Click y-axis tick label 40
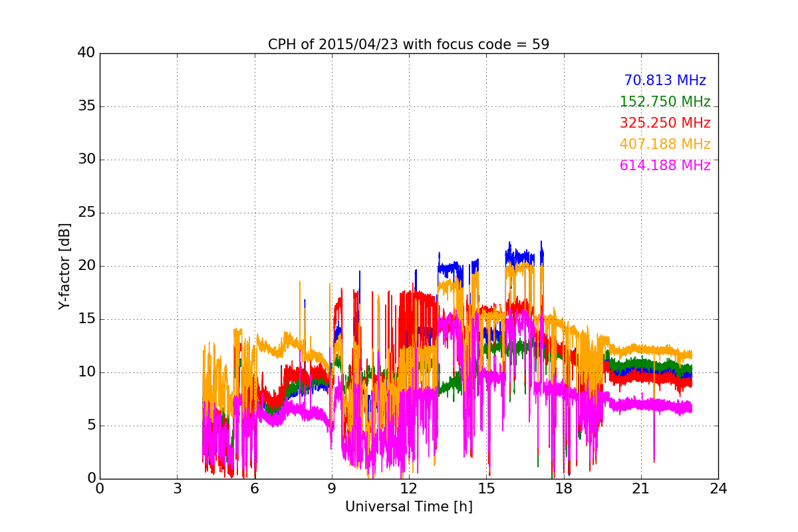Screen dimensions: 798x532 86,53
